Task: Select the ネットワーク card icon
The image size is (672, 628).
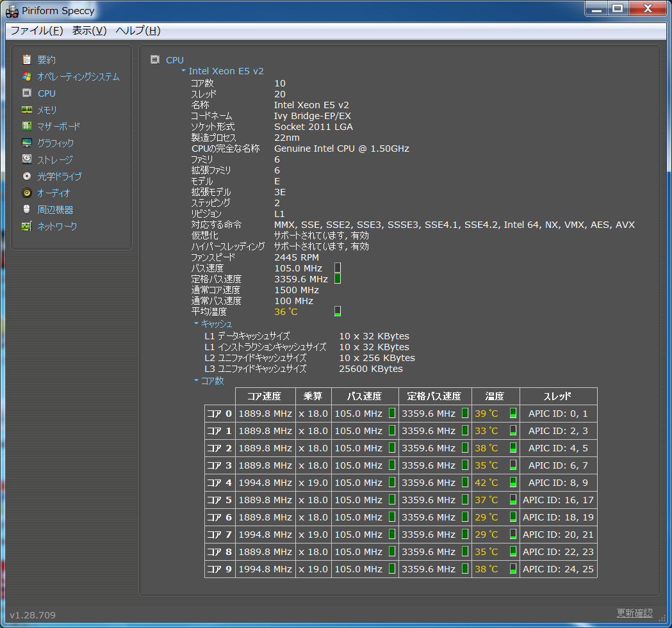Action: tap(26, 226)
